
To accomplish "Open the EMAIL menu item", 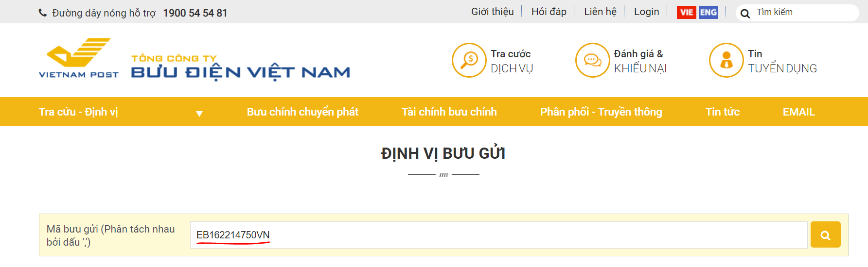I will 799,112.
